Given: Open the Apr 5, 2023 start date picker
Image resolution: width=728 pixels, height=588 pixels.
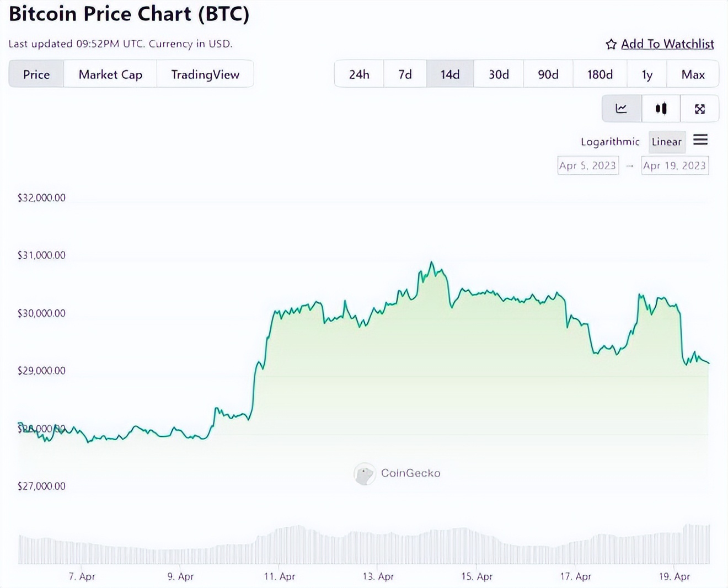Looking at the screenshot, I should click(587, 165).
